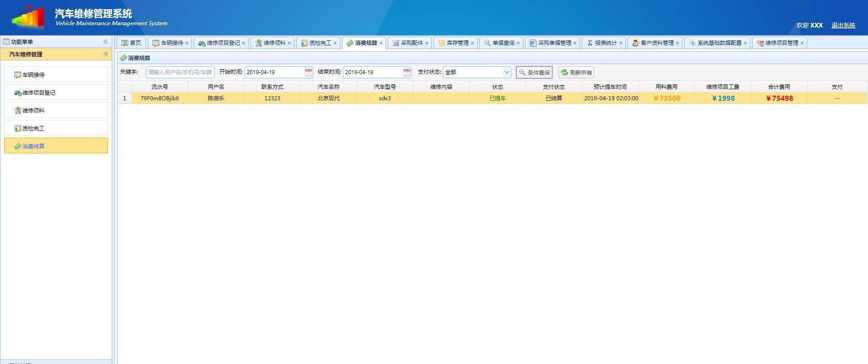868x364 pixels.
Task: Expand the 支付状态 dropdown
Action: (x=506, y=72)
